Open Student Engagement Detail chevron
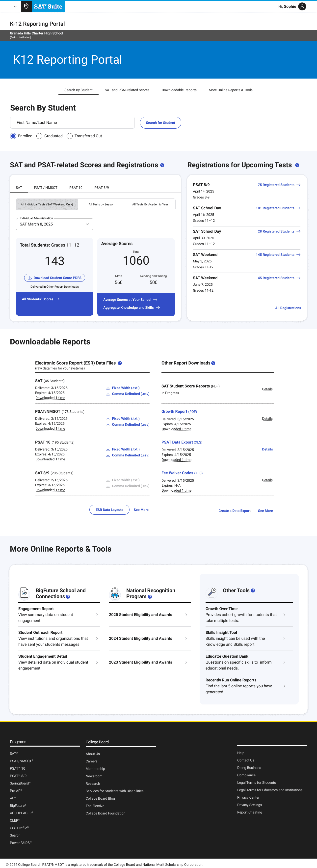The image size is (317, 868). click(97, 662)
